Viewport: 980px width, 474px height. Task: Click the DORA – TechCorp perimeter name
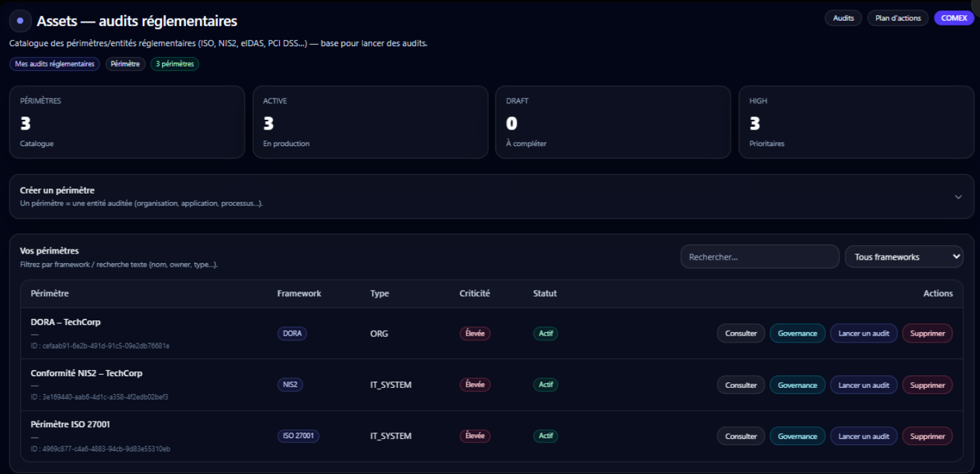(x=66, y=322)
